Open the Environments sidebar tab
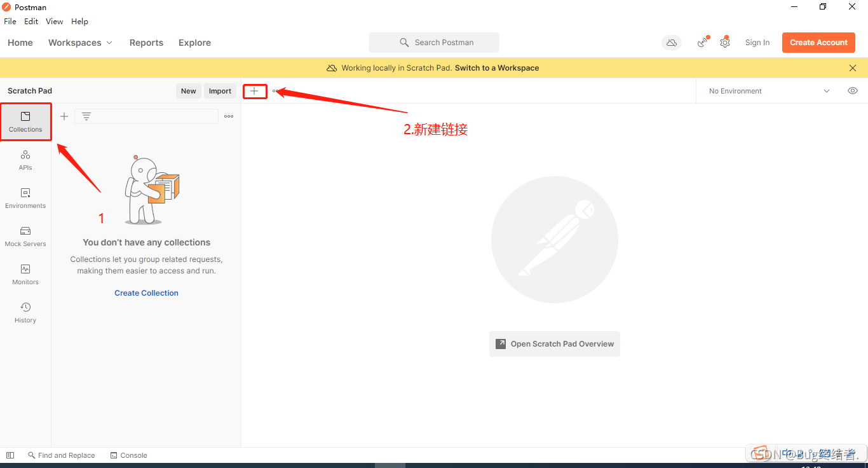868x468 pixels. tap(25, 198)
